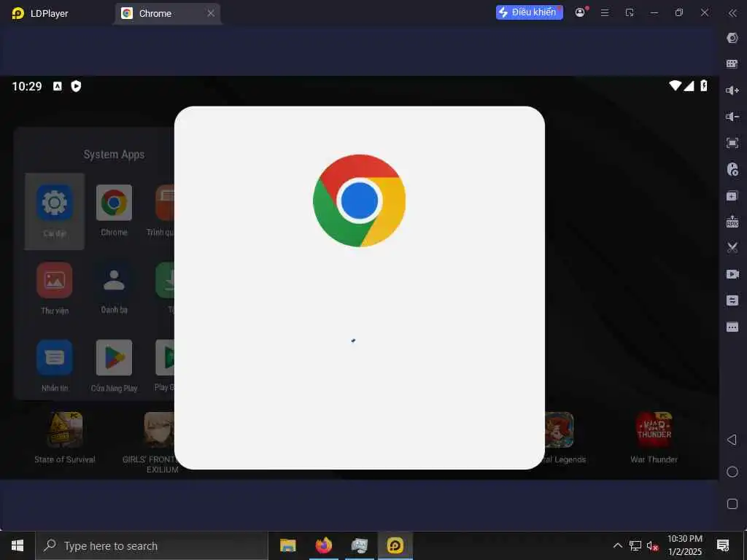
Task: Click the muted speaker tray icon
Action: [x=652, y=545]
